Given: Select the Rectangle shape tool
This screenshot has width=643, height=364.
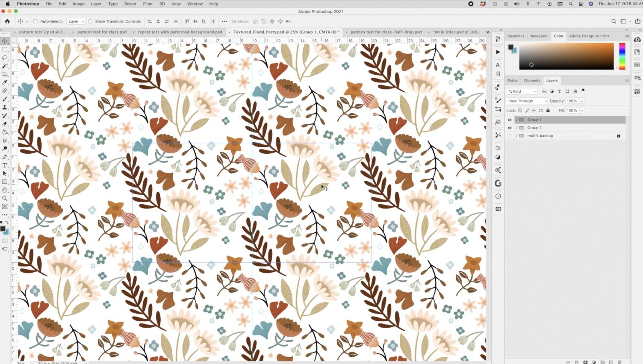Looking at the screenshot, I should pos(5,182).
